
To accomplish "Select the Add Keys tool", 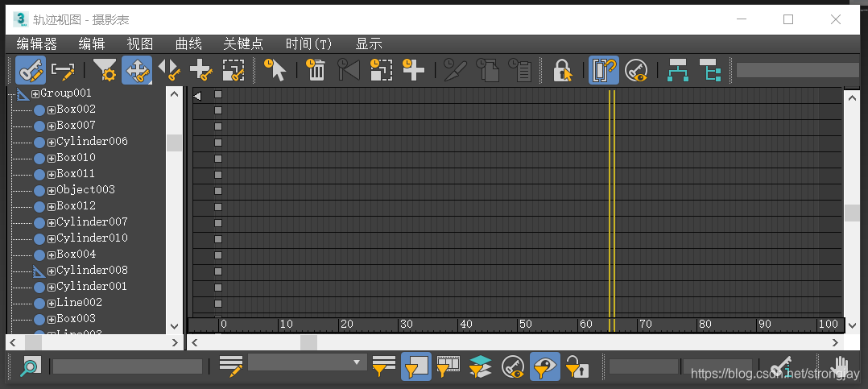I will [201, 70].
